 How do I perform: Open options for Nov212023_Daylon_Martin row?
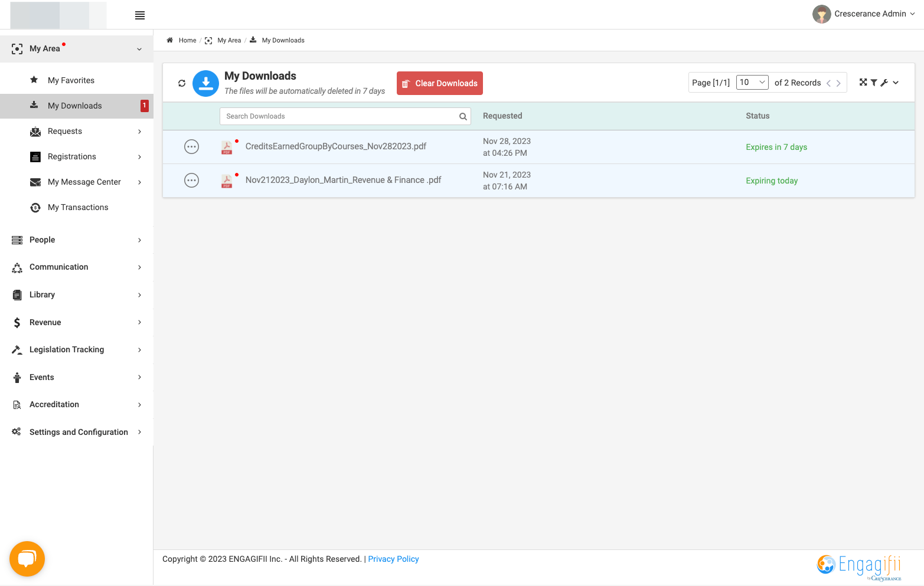point(191,181)
